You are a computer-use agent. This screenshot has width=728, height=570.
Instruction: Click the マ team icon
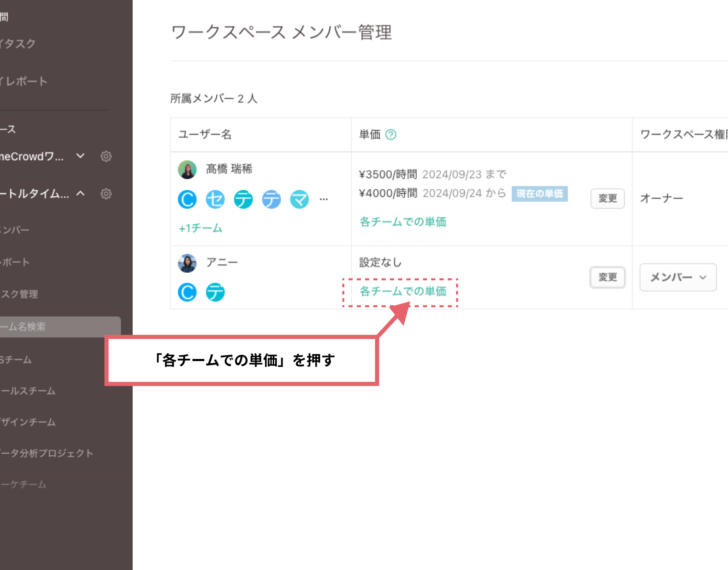[x=299, y=199]
